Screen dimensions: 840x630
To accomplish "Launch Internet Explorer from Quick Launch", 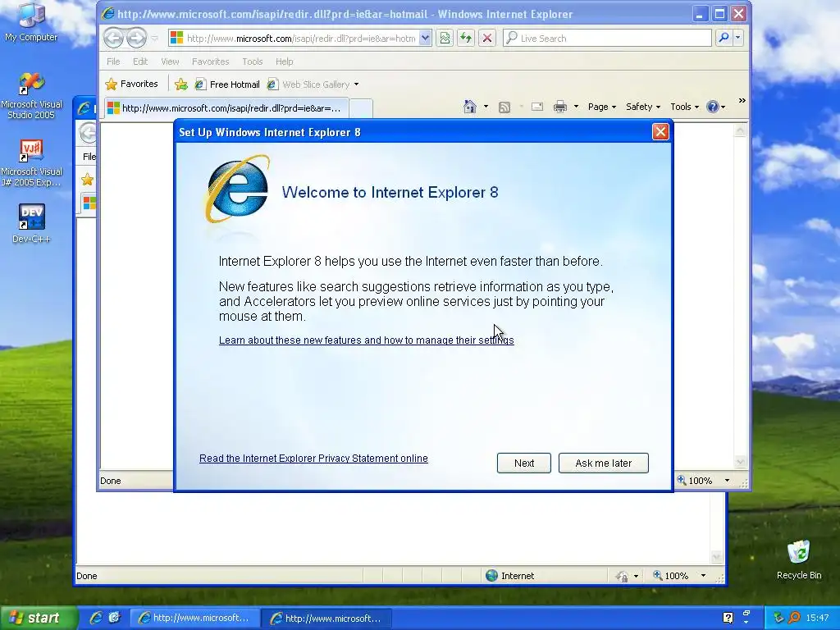I will click(96, 618).
